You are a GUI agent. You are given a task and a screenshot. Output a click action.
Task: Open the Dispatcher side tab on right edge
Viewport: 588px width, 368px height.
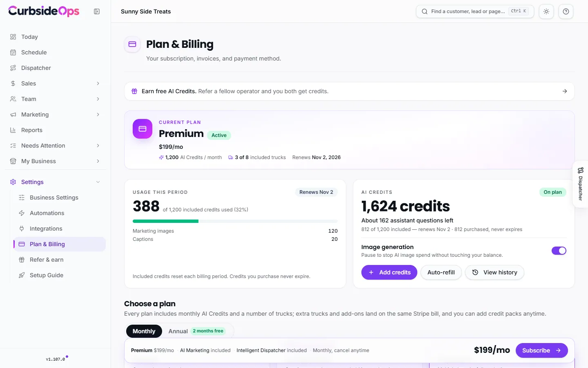pyautogui.click(x=580, y=184)
